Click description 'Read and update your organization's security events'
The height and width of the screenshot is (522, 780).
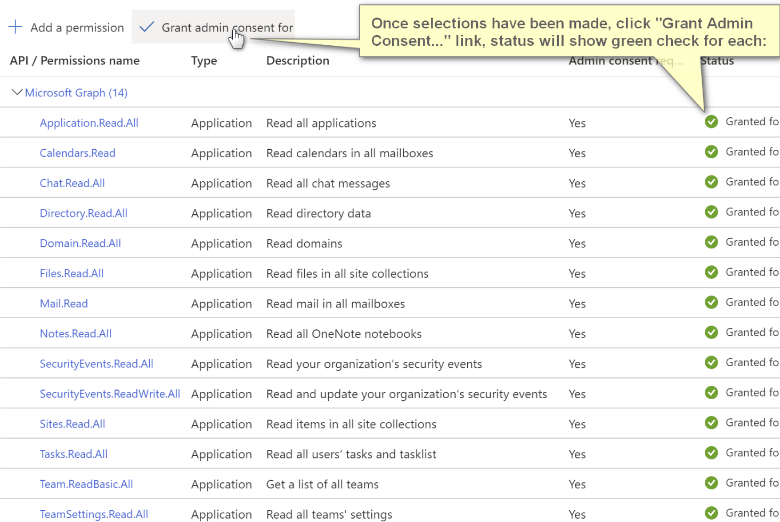point(407,394)
